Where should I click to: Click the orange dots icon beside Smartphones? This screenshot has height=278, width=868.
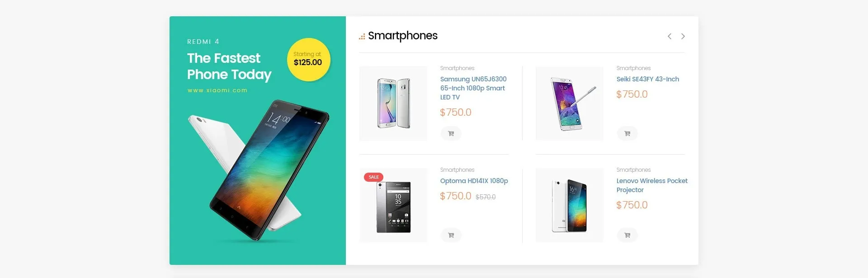click(362, 37)
